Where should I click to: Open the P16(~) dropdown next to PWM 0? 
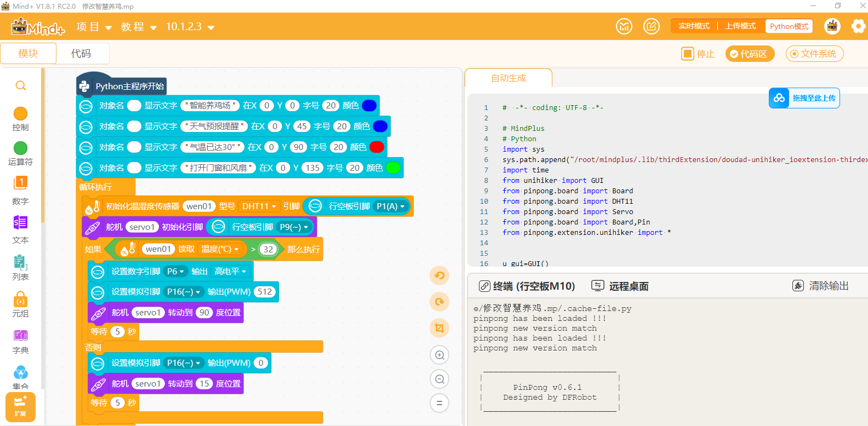(x=184, y=362)
